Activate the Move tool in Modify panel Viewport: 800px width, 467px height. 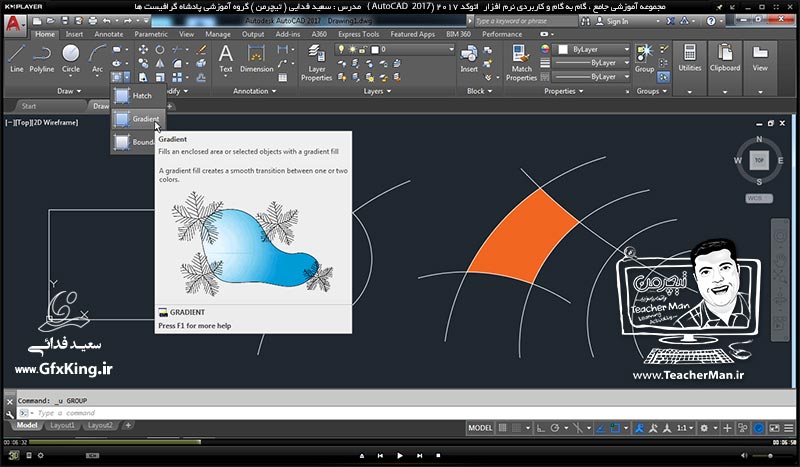[143, 50]
